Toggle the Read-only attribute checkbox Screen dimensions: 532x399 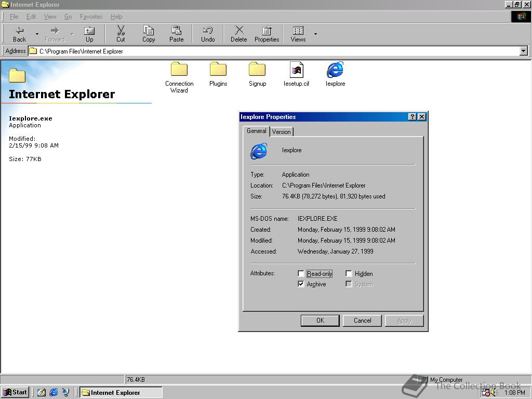[301, 273]
